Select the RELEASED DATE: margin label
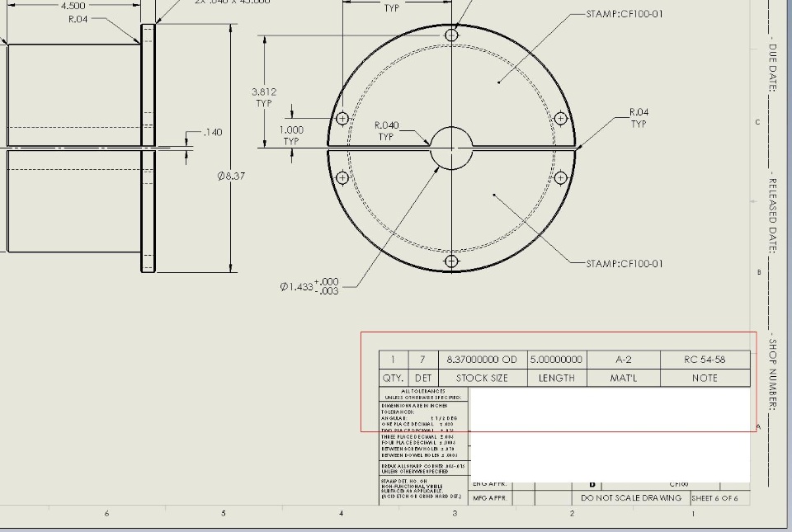The height and width of the screenshot is (532, 792). [x=772, y=214]
